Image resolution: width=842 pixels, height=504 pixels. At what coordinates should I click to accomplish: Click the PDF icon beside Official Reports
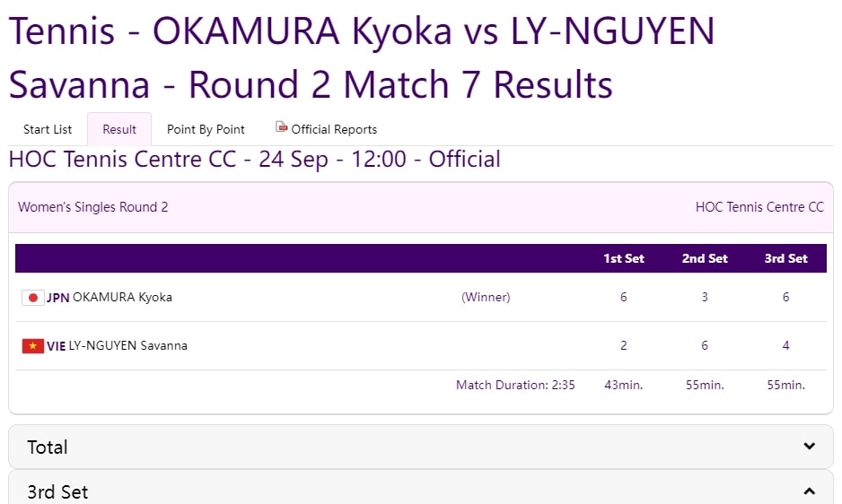[281, 127]
